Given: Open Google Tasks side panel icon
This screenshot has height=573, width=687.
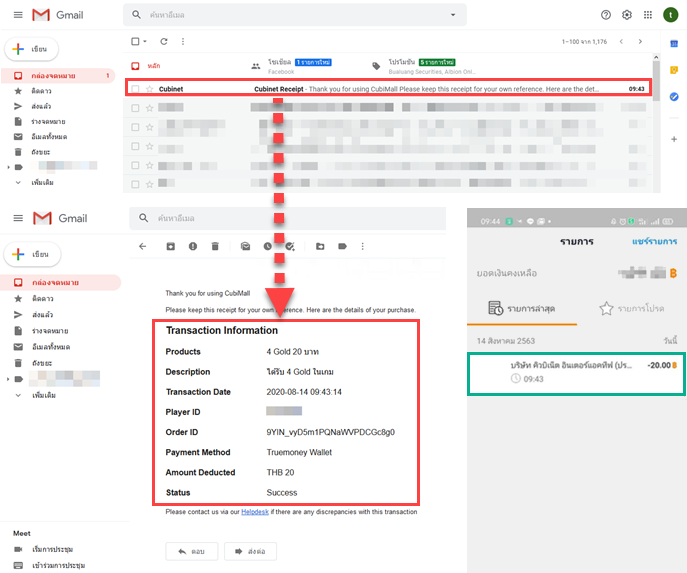Looking at the screenshot, I should point(674,96).
